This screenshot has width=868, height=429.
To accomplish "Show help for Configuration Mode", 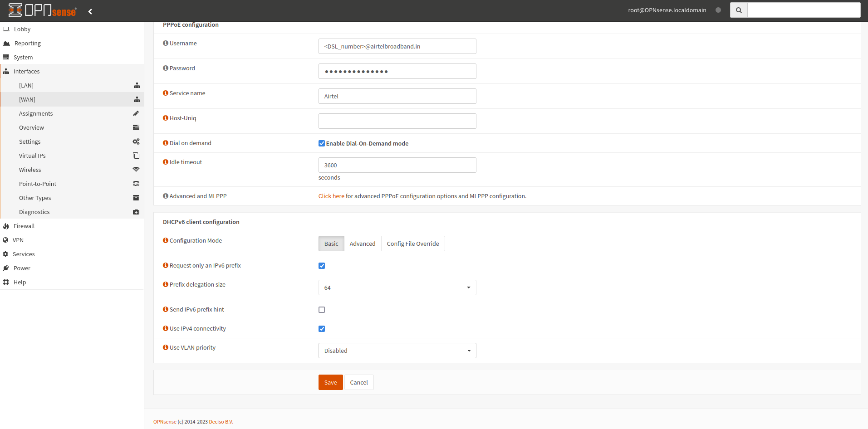I will 166,240.
